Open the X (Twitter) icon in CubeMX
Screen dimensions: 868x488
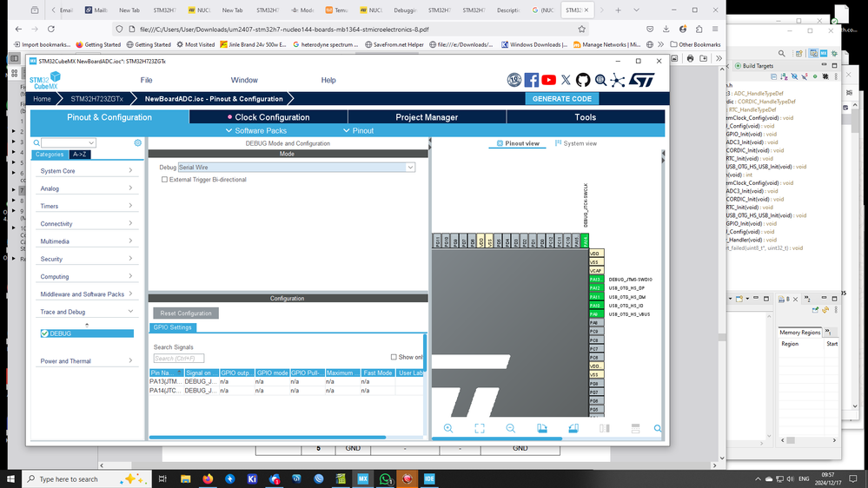click(566, 80)
